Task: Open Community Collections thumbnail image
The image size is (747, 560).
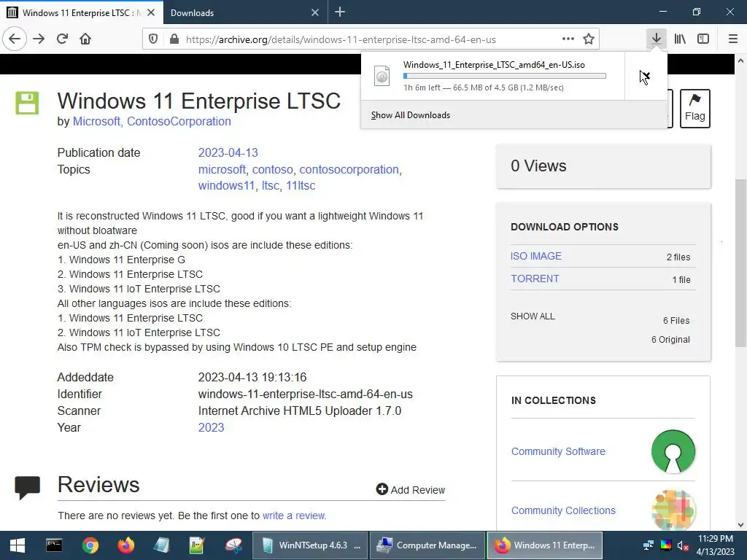Action: coord(673,510)
